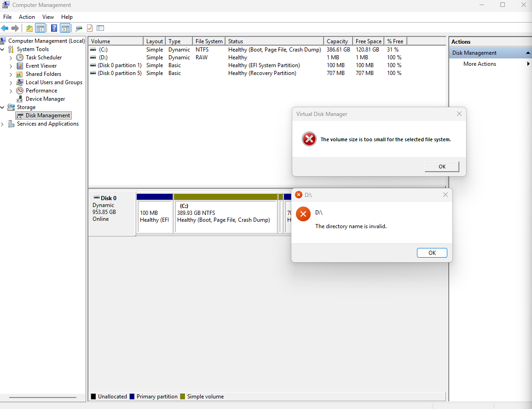Click the Event Viewer icon
Image resolution: width=532 pixels, height=409 pixels.
[x=20, y=66]
